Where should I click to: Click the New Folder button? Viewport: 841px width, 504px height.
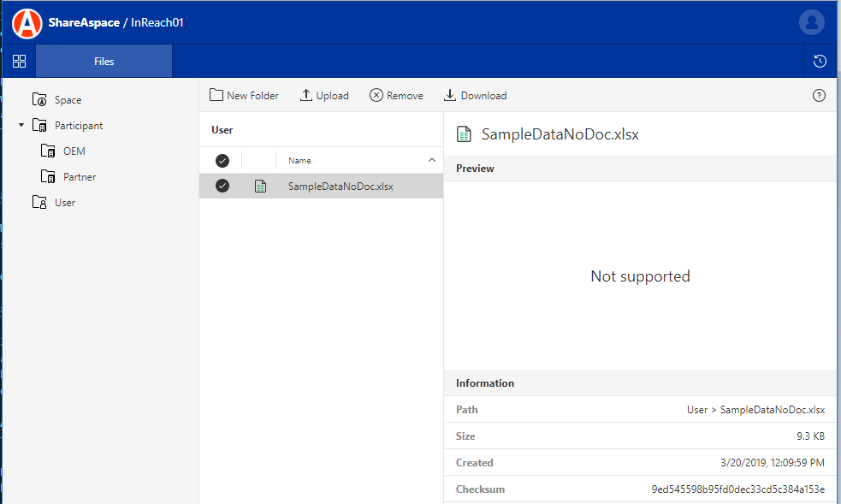point(244,96)
